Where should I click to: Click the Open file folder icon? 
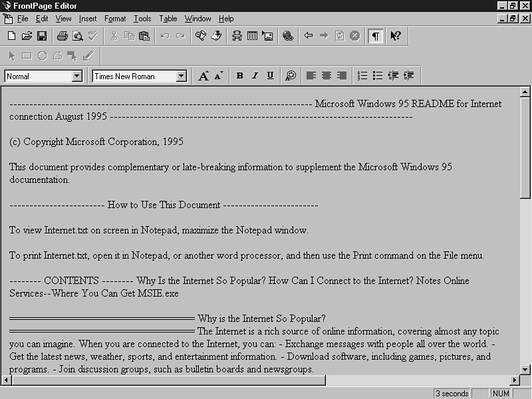coord(27,36)
